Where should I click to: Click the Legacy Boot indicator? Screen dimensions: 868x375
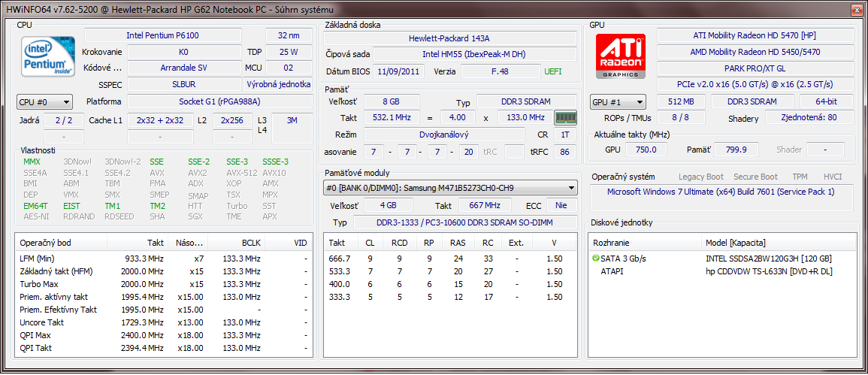click(701, 177)
